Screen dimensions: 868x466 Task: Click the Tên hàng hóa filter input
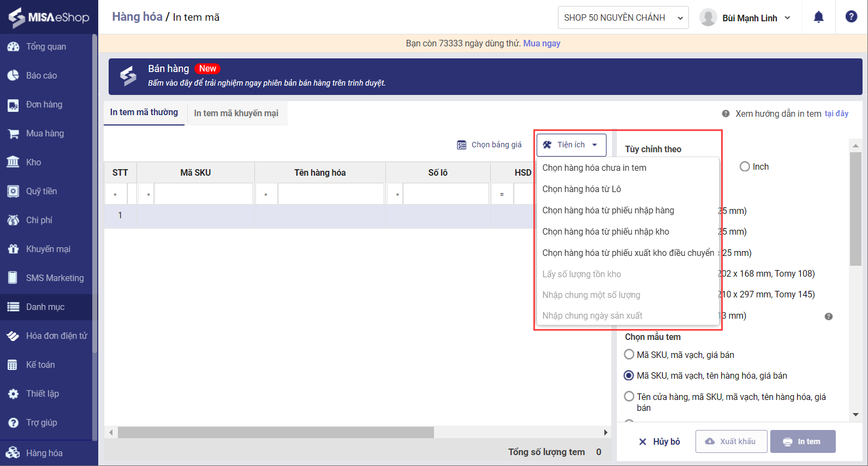[x=331, y=194]
